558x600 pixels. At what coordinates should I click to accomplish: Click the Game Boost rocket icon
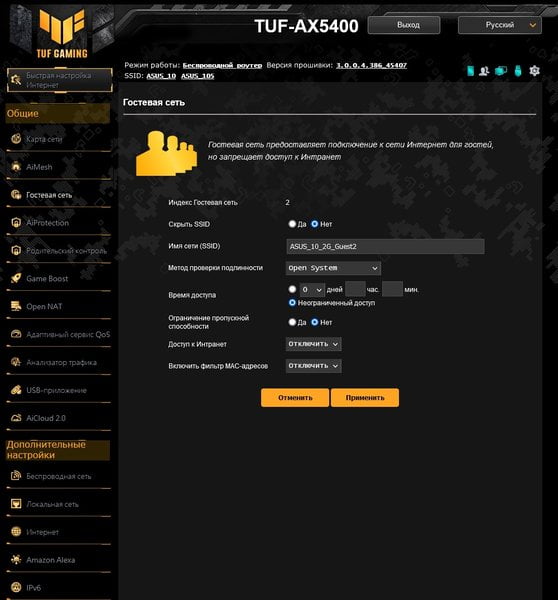pyautogui.click(x=16, y=278)
